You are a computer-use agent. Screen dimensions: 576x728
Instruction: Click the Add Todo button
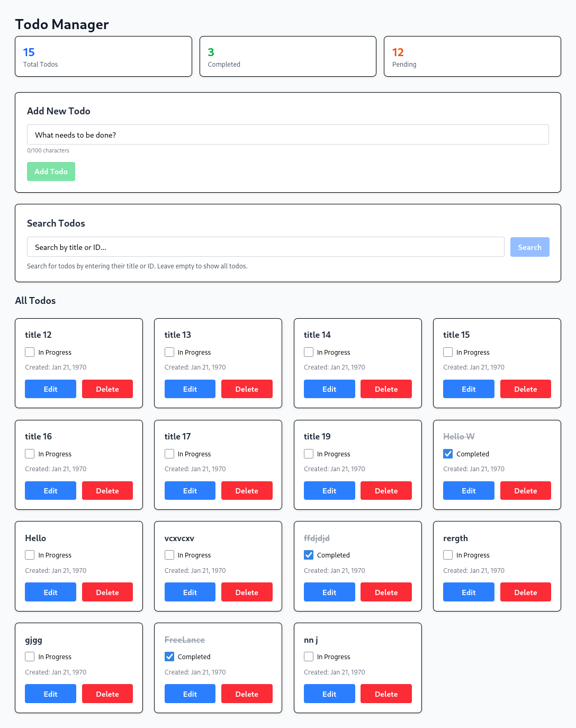click(x=51, y=172)
